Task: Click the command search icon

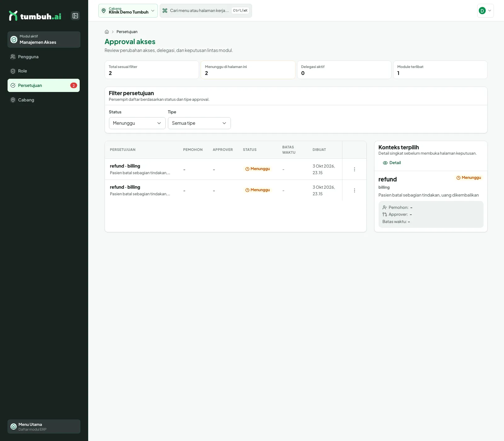Action: point(165,11)
